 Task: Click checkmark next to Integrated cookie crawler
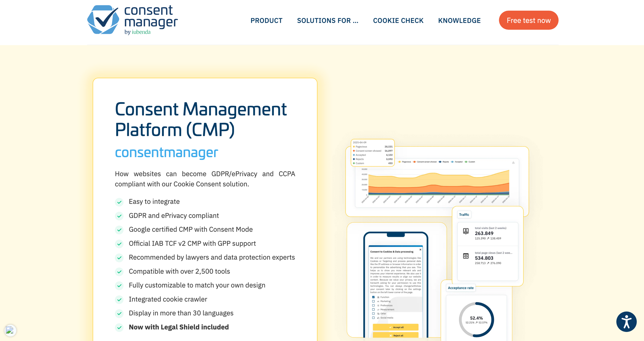[119, 300]
